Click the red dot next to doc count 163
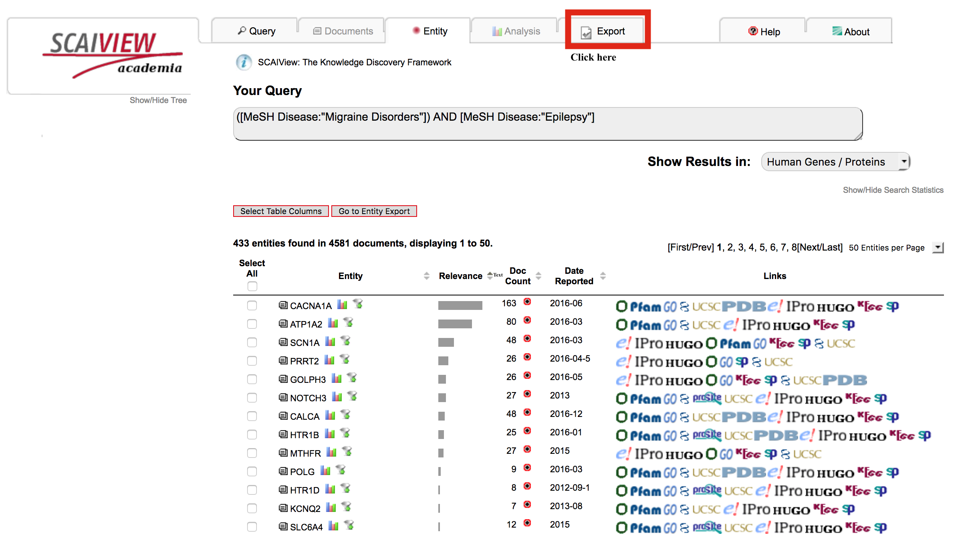This screenshot has height=534, width=980. click(527, 302)
